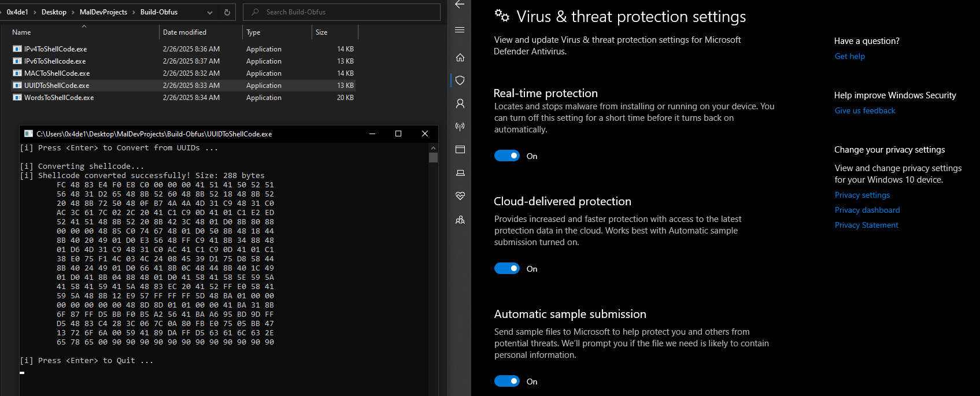
Task: Expand the chevron after MalDevProjects breadcrumb
Action: coord(134,12)
